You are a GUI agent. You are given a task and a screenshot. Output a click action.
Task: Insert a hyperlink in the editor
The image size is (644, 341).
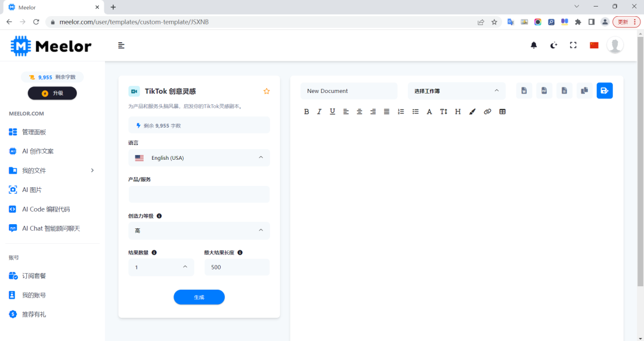(x=487, y=111)
